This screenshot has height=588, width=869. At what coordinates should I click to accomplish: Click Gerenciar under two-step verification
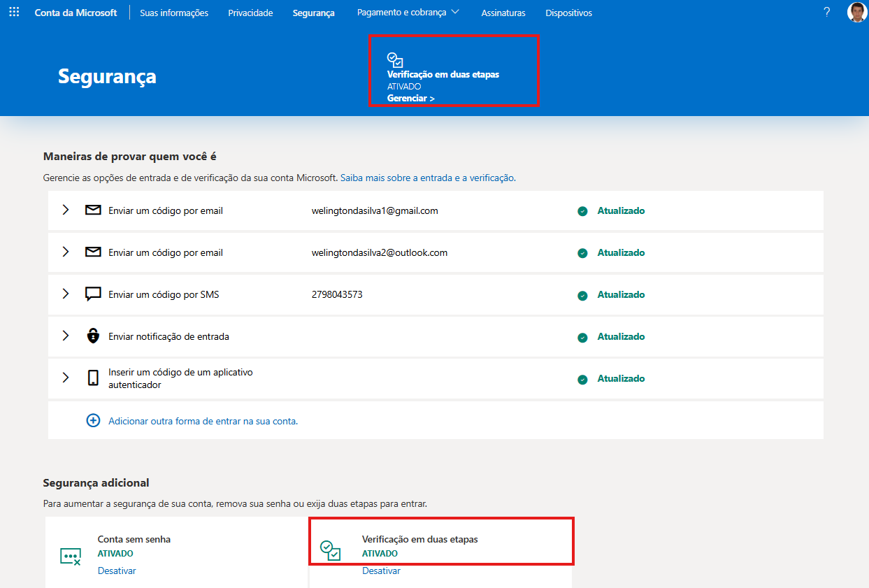pyautogui.click(x=411, y=99)
